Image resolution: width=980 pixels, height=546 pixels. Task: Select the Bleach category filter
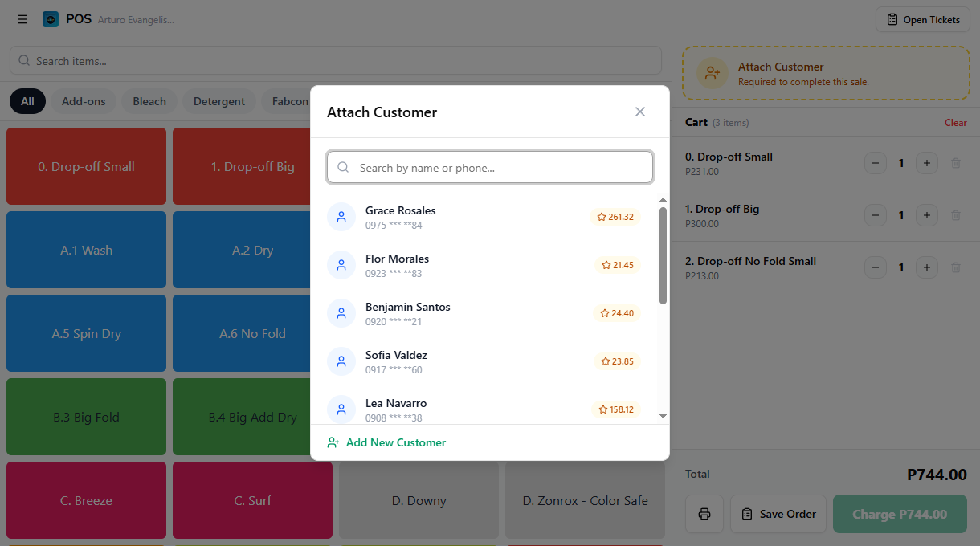pyautogui.click(x=149, y=101)
